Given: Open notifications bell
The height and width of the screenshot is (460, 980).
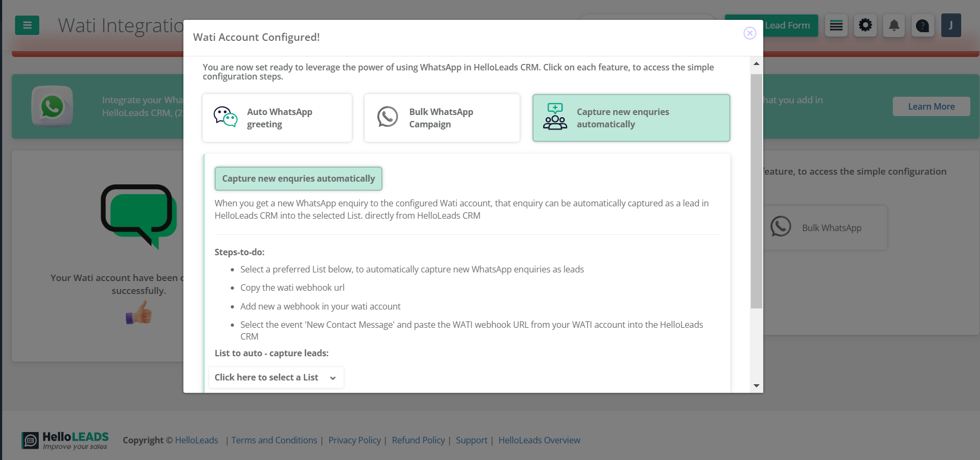Looking at the screenshot, I should (x=894, y=25).
